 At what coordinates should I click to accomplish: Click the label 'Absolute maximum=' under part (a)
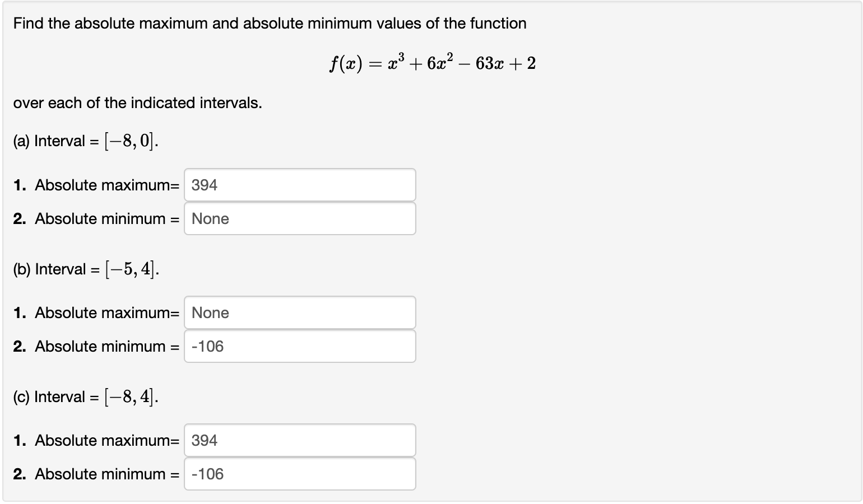tap(106, 185)
